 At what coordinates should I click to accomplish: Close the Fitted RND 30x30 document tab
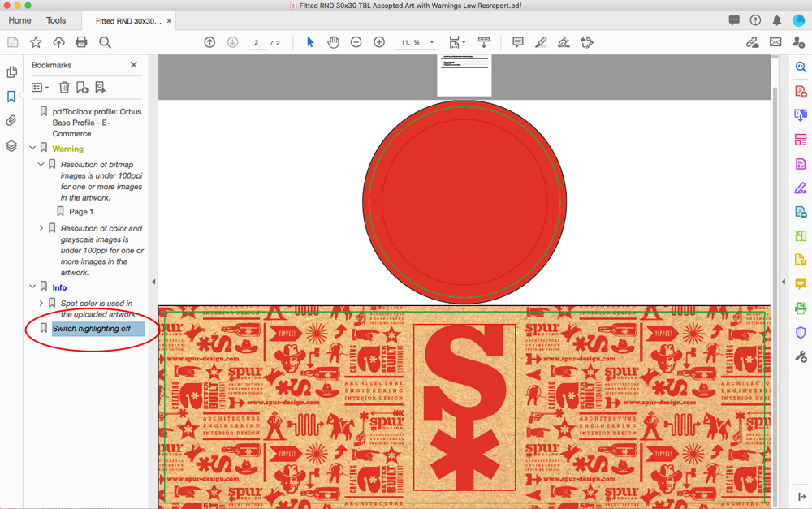point(169,21)
